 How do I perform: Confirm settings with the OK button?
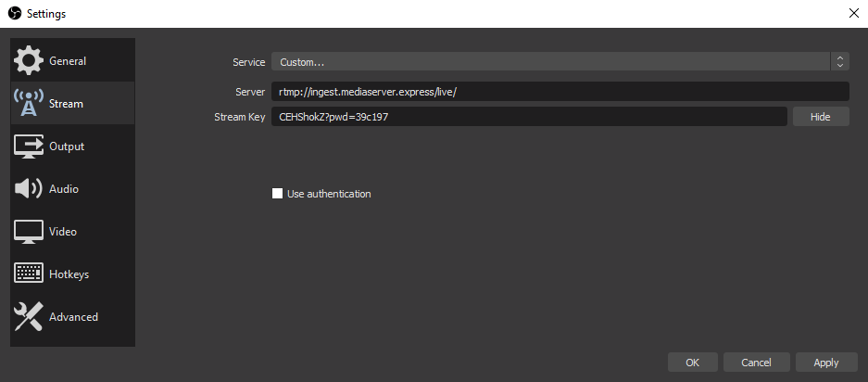(693, 363)
